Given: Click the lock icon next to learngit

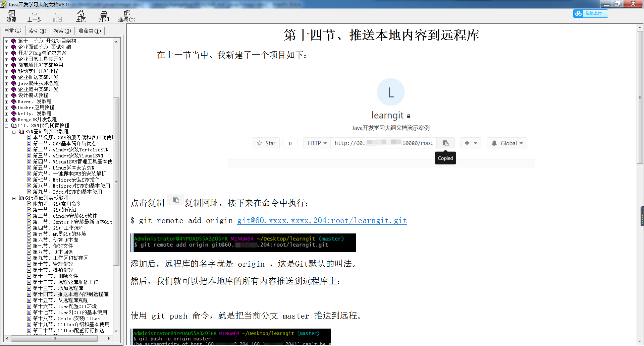Looking at the screenshot, I should 409,116.
